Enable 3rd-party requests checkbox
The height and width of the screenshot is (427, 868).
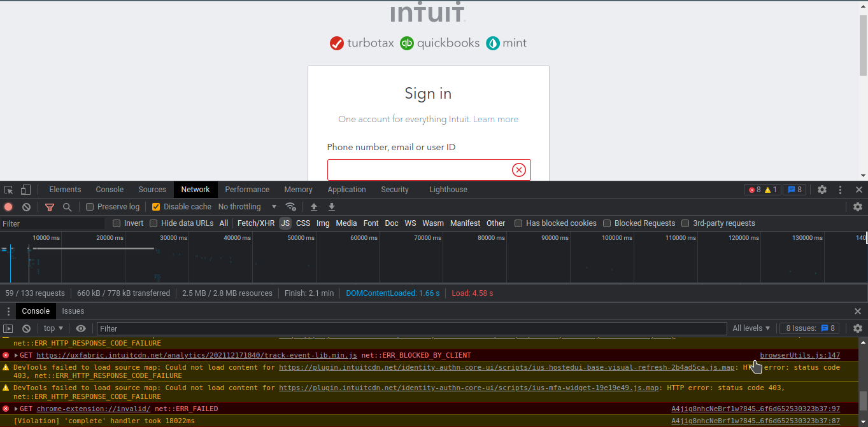(685, 223)
